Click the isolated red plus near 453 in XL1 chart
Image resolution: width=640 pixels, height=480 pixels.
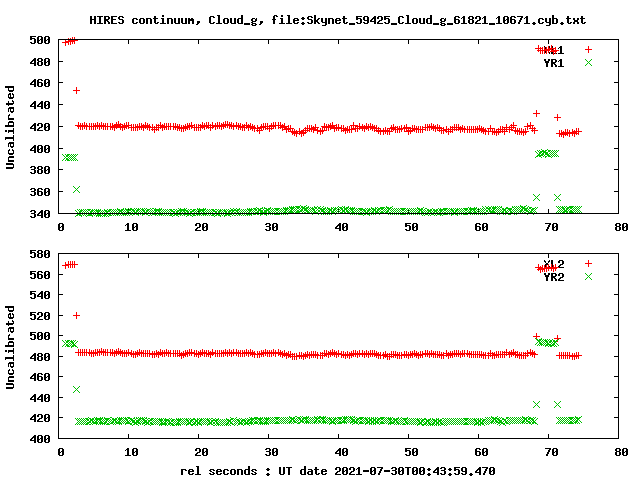pyautogui.click(x=76, y=91)
